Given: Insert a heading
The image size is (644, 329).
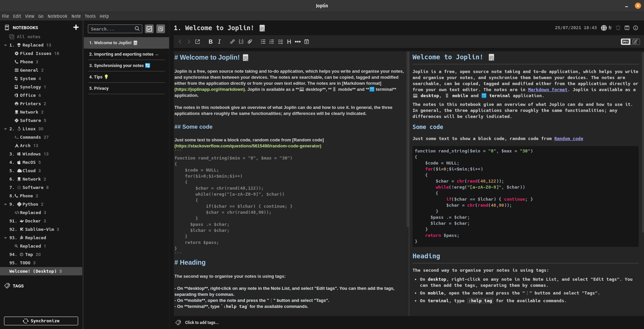Looking at the screenshot, I should point(289,42).
